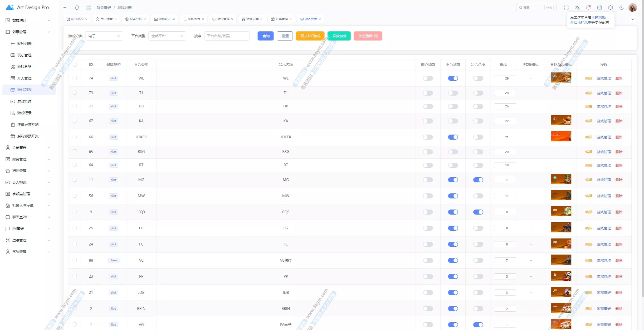Switch to dark mode via the moon icon
644x330 pixels.
[622, 8]
